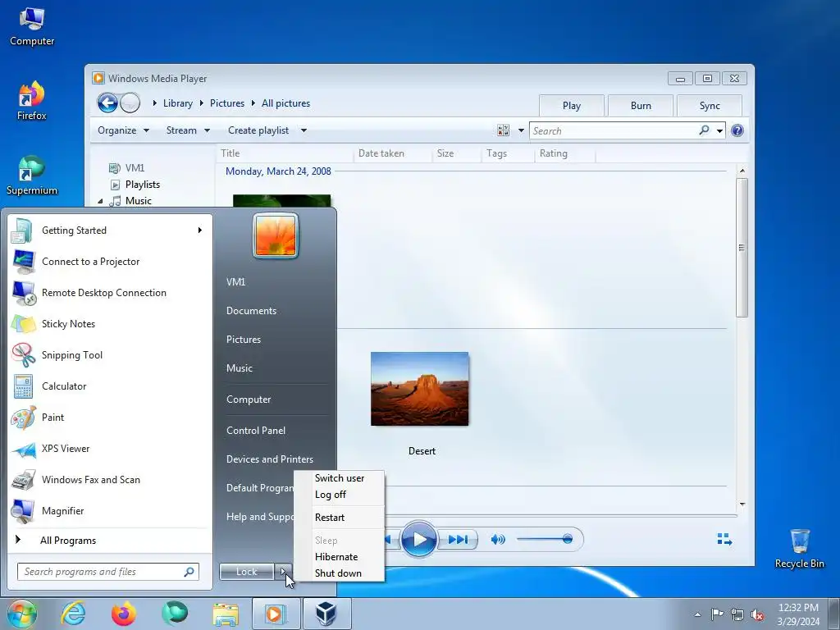This screenshot has height=630, width=840.
Task: Click the network tray icon
Action: (x=737, y=614)
